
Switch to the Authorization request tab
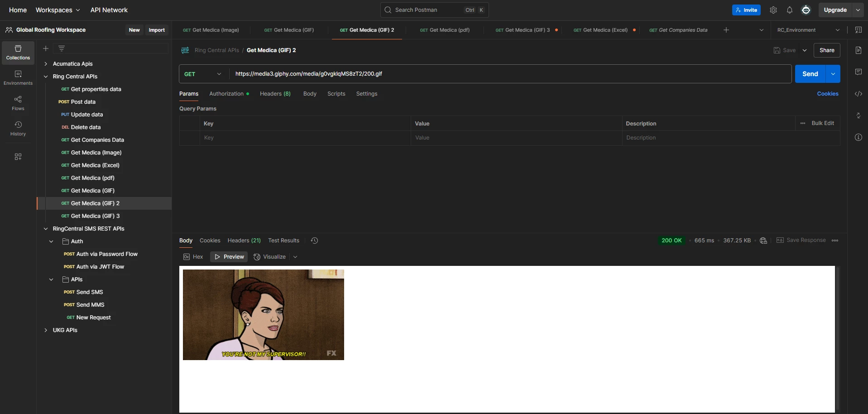click(229, 94)
